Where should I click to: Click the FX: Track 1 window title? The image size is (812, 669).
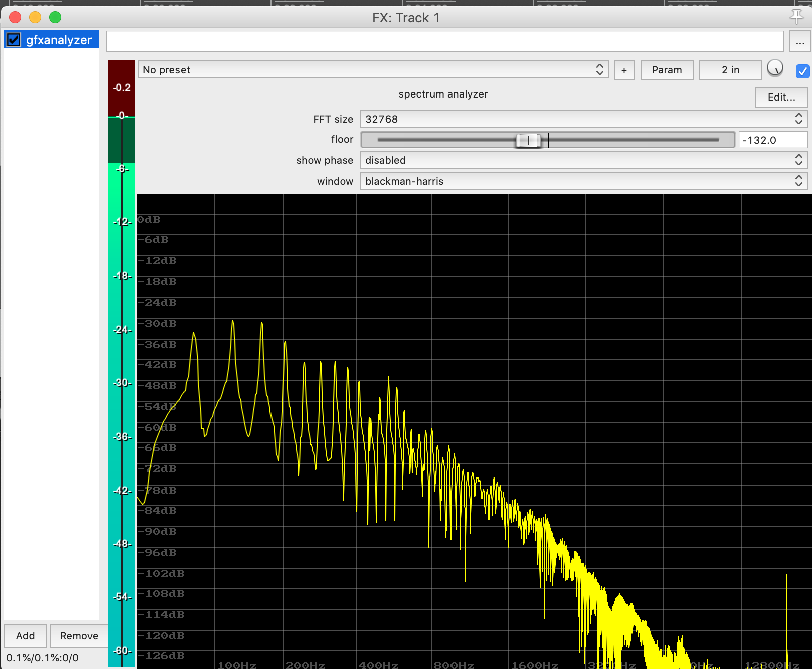click(x=406, y=18)
